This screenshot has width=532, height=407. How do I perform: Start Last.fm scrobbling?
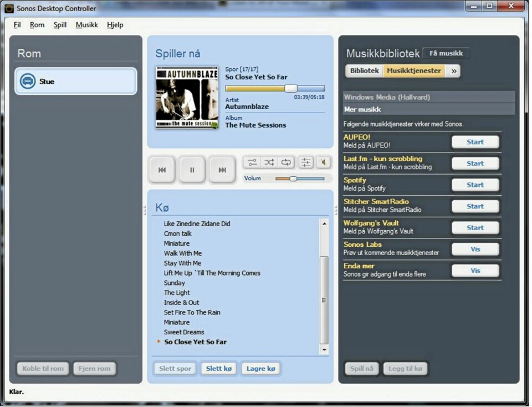[x=475, y=163]
